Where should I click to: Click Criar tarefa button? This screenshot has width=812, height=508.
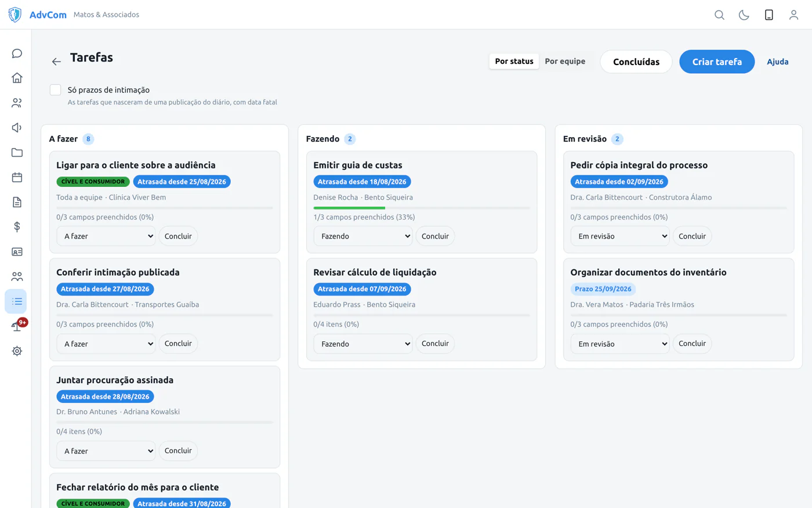717,62
